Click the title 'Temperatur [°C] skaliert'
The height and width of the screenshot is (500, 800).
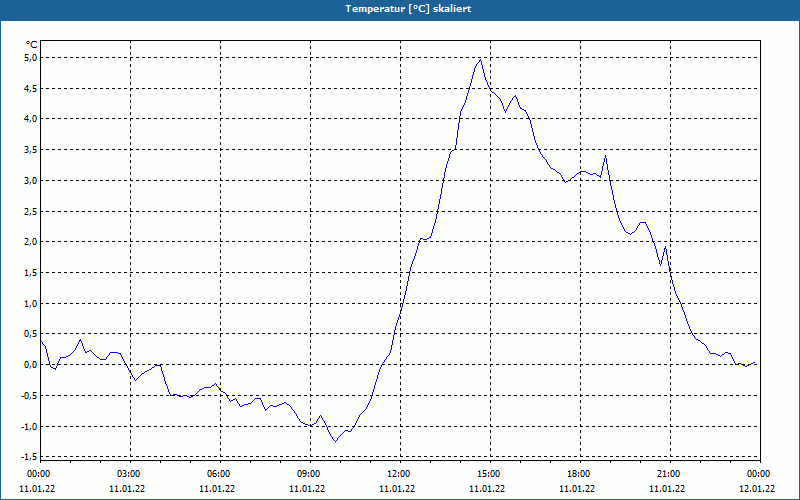[408, 9]
